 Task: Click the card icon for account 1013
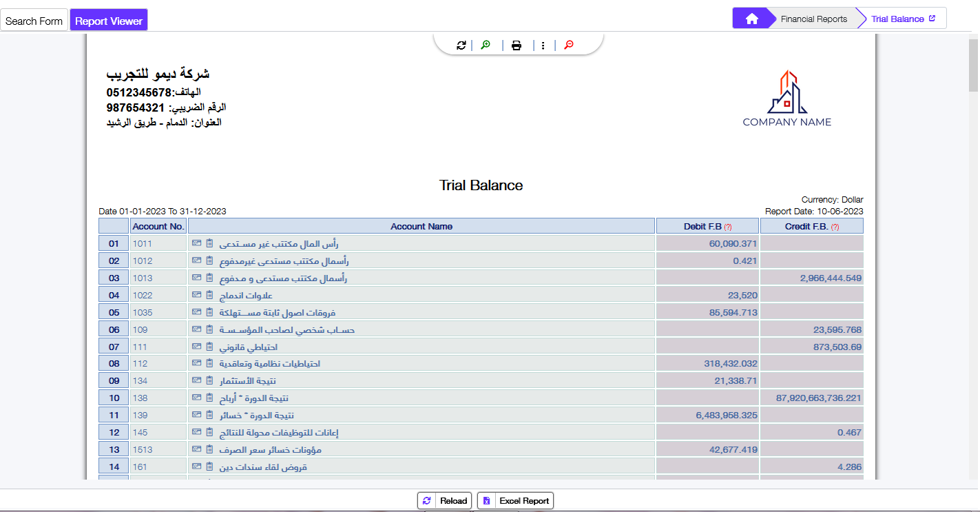pyautogui.click(x=196, y=278)
